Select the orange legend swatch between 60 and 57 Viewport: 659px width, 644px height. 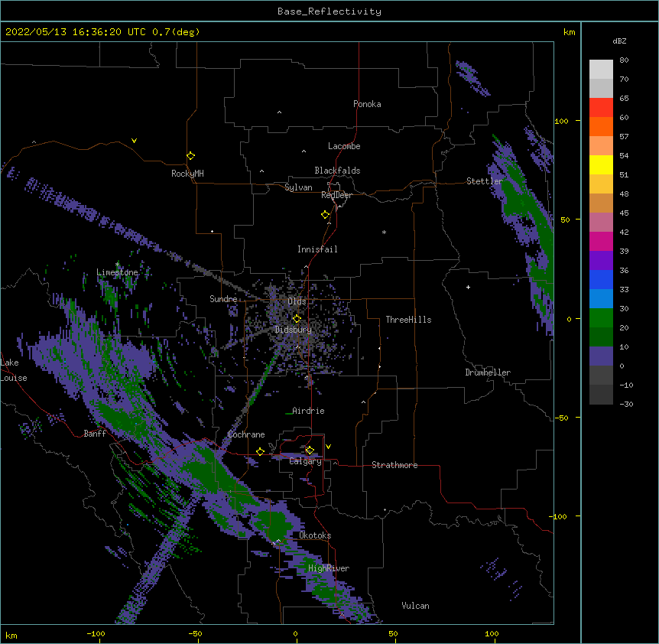click(x=601, y=126)
